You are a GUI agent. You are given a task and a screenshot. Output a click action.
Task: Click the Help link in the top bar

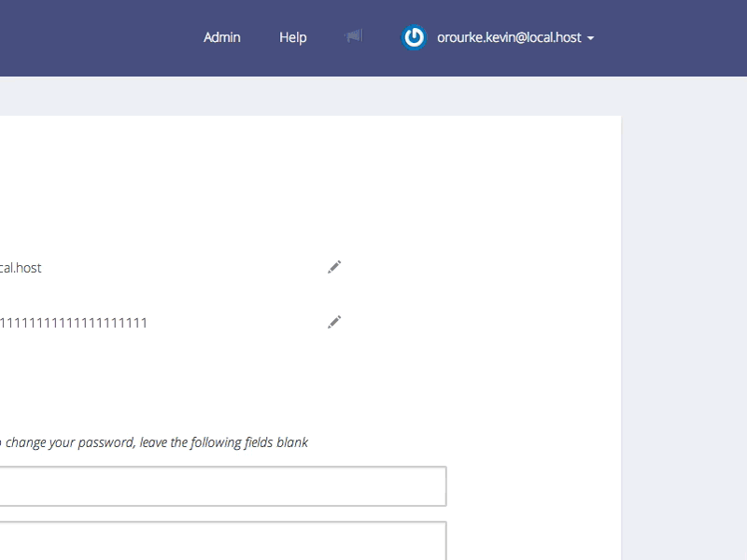click(292, 37)
